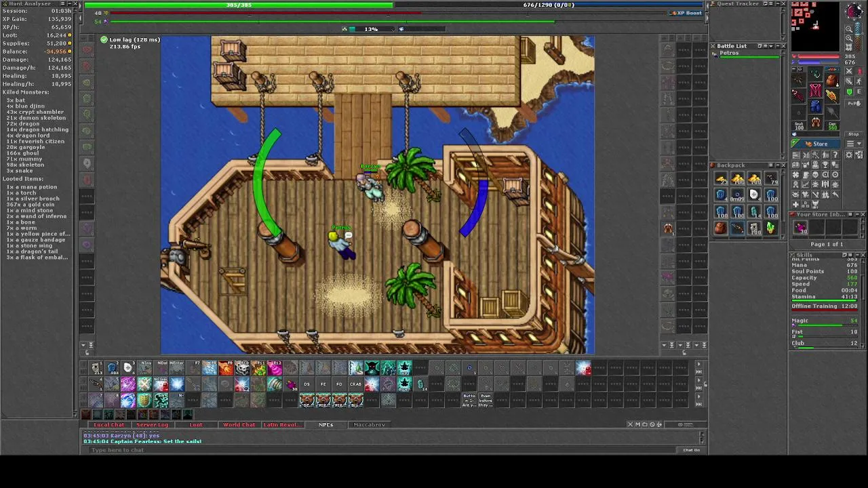The image size is (868, 488).
Task: Toggle the expert mode E button
Action: tap(859, 91)
